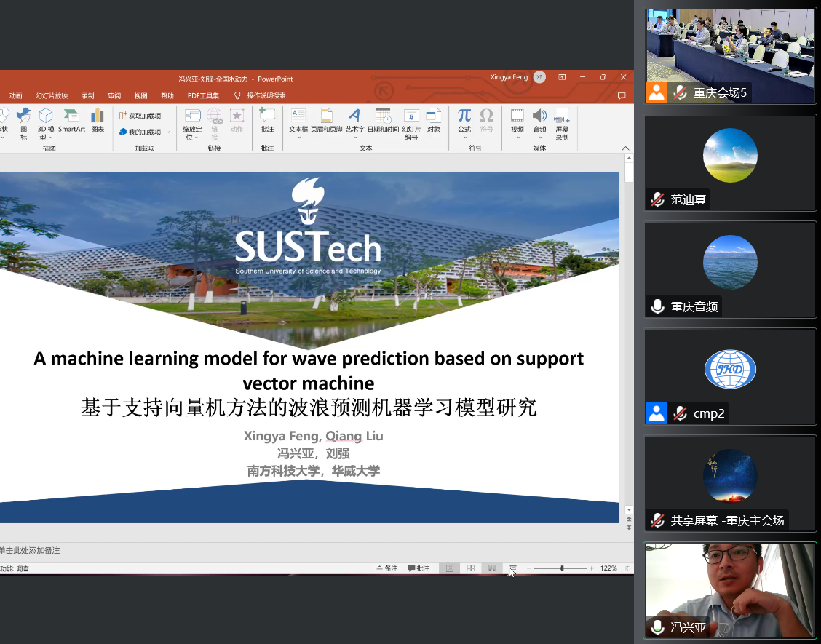Switch to Reading view
Viewport: 821px width, 644px height.
(x=492, y=568)
